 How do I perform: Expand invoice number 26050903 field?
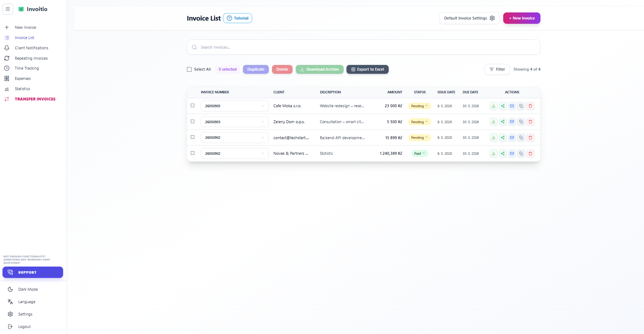coord(234,122)
